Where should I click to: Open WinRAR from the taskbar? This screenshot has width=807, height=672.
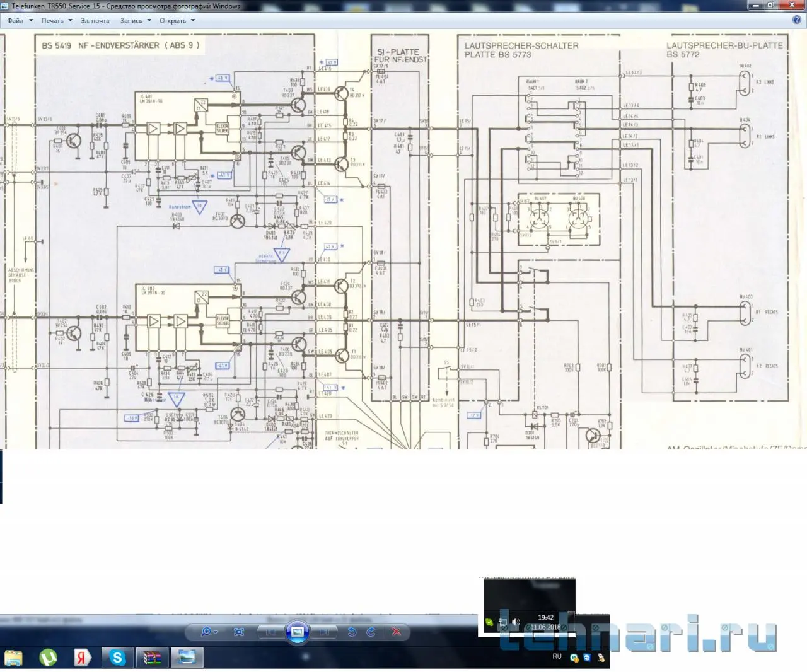pyautogui.click(x=152, y=658)
